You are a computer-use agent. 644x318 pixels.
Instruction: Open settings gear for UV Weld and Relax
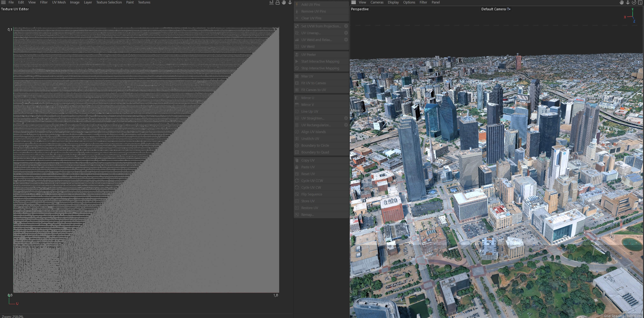(346, 40)
